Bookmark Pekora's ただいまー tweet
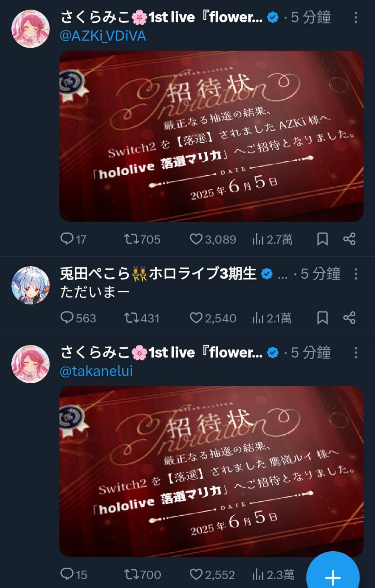This screenshot has width=375, height=588. pos(322,318)
